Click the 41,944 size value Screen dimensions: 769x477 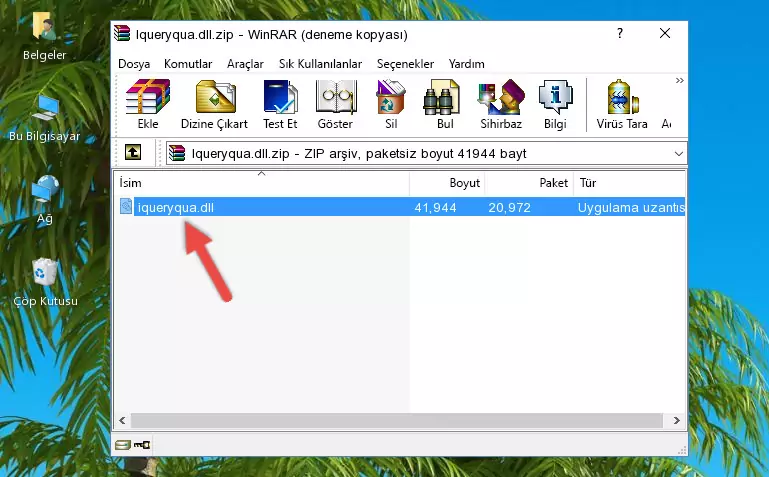click(x=436, y=207)
